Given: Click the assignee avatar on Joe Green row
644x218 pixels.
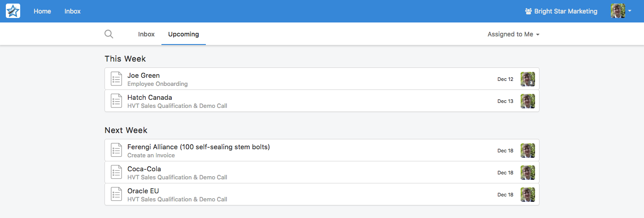Looking at the screenshot, I should click(x=527, y=79).
